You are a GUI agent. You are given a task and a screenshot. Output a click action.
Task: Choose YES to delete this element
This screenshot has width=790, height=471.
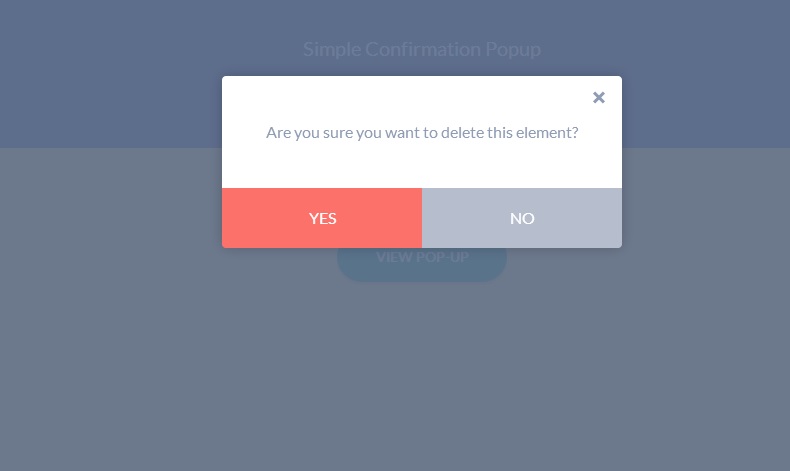pyautogui.click(x=322, y=218)
